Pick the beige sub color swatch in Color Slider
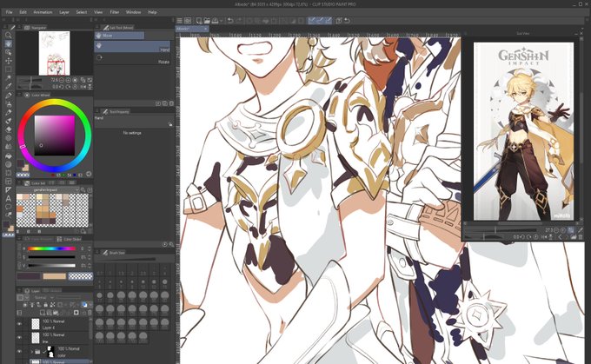 54,276
